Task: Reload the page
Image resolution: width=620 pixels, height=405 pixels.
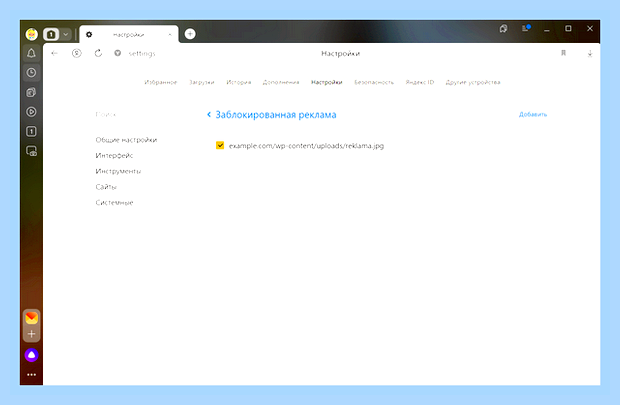Action: point(98,53)
